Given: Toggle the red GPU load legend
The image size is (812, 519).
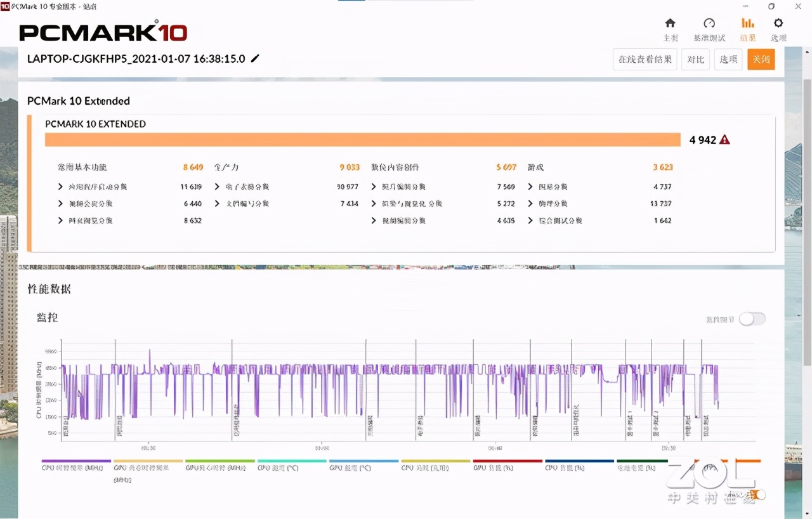Looking at the screenshot, I should (x=507, y=466).
